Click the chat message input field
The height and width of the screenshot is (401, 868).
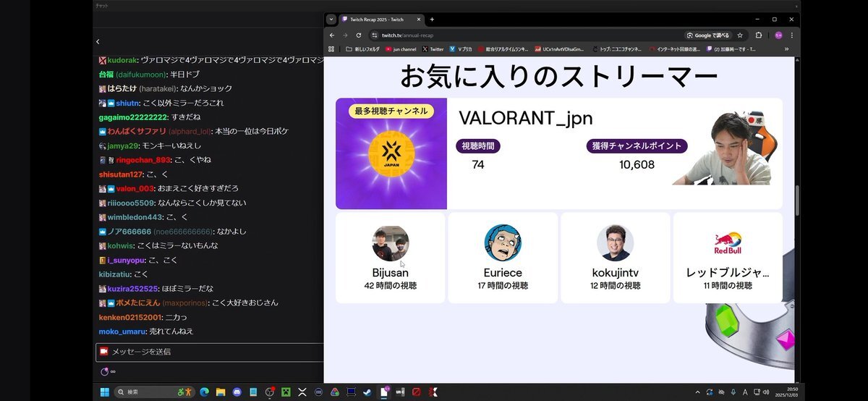pos(210,352)
